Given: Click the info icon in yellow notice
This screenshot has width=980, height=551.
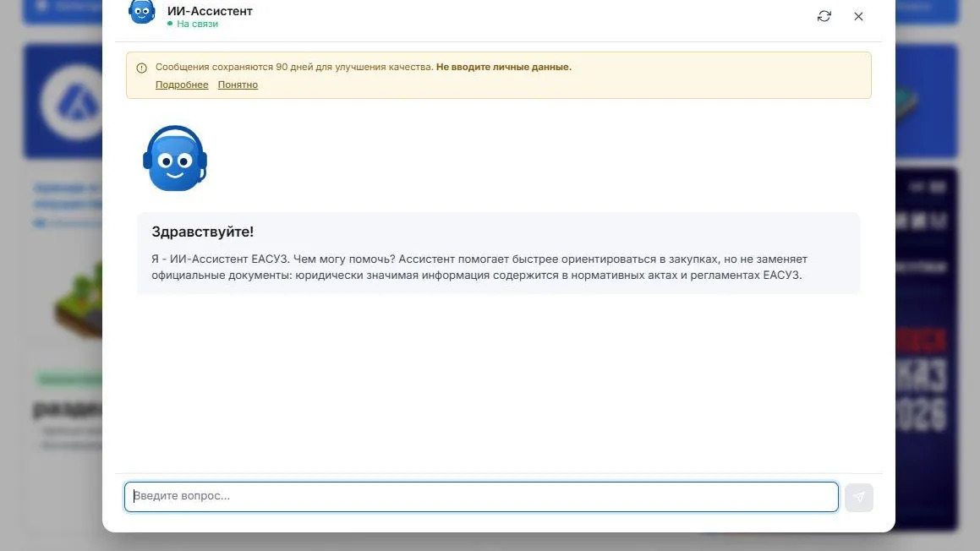Looking at the screenshot, I should tap(141, 68).
